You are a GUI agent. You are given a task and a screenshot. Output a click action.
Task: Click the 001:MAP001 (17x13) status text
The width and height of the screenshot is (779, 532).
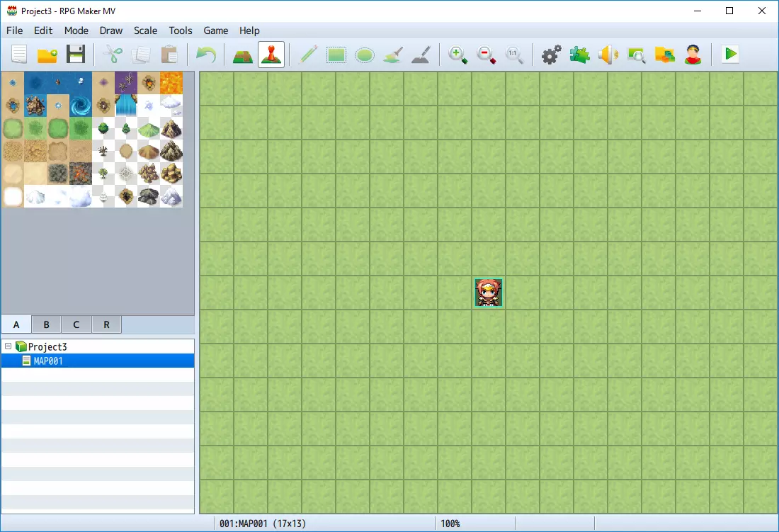point(262,523)
